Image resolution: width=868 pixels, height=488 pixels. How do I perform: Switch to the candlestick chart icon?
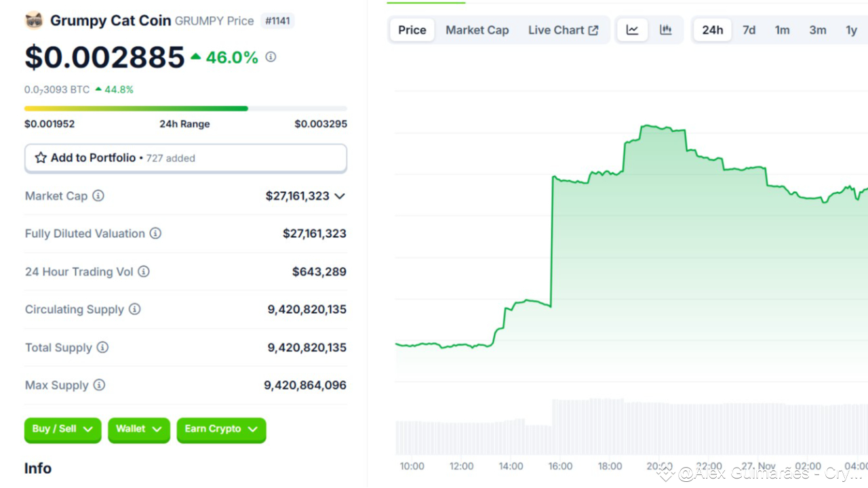tap(666, 30)
